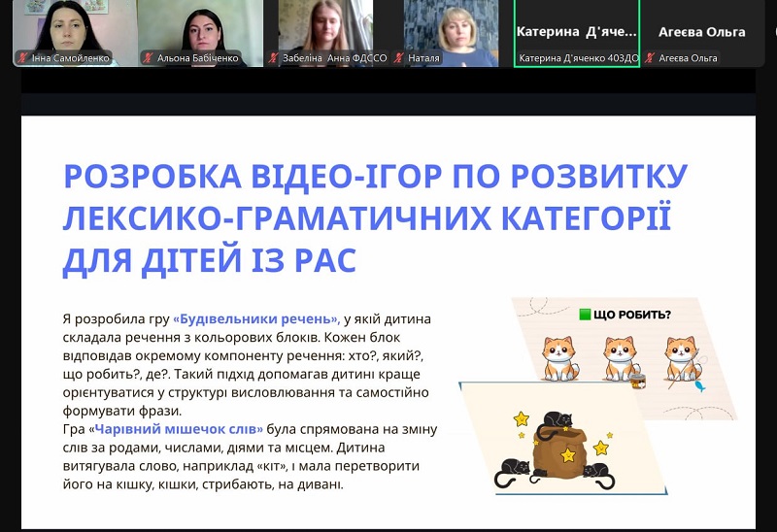Select Наталя video thumbnail
The width and height of the screenshot is (777, 532).
tap(451, 33)
